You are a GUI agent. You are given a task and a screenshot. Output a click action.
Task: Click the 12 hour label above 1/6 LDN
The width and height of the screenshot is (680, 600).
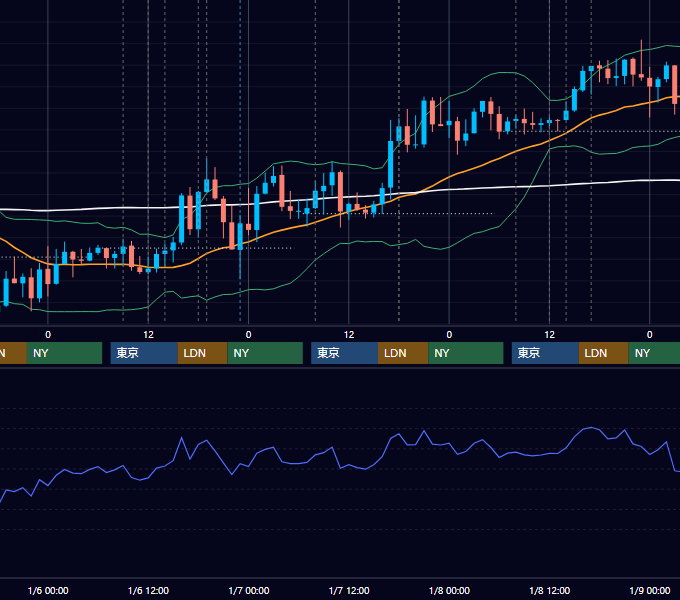tap(148, 335)
